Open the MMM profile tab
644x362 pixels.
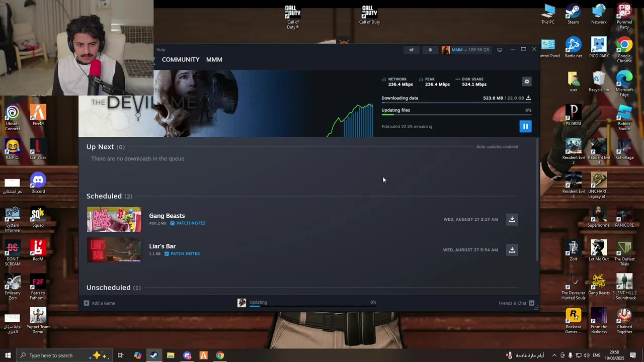[214, 59]
